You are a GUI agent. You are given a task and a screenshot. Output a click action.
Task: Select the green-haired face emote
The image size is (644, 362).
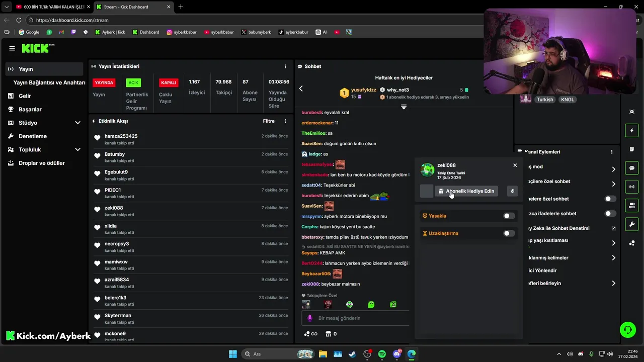pyautogui.click(x=350, y=305)
